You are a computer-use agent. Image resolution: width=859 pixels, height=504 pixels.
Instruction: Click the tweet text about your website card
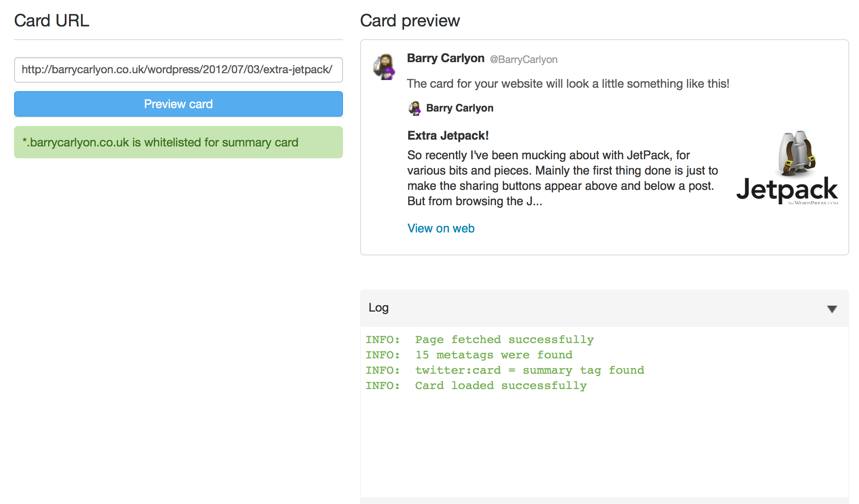[x=568, y=84]
